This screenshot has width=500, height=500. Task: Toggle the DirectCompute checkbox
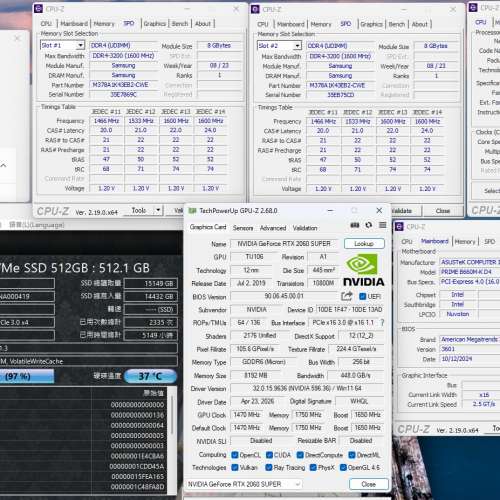300,455
